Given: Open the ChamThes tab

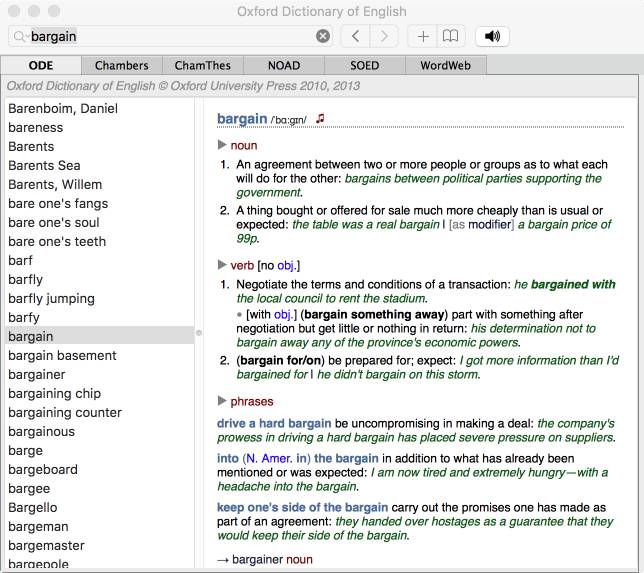Looking at the screenshot, I should click(x=202, y=65).
